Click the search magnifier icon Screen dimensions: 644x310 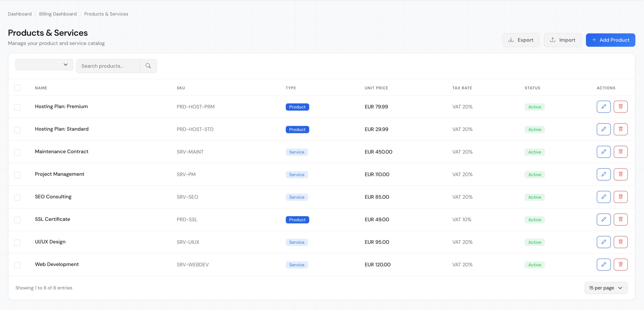[148, 66]
